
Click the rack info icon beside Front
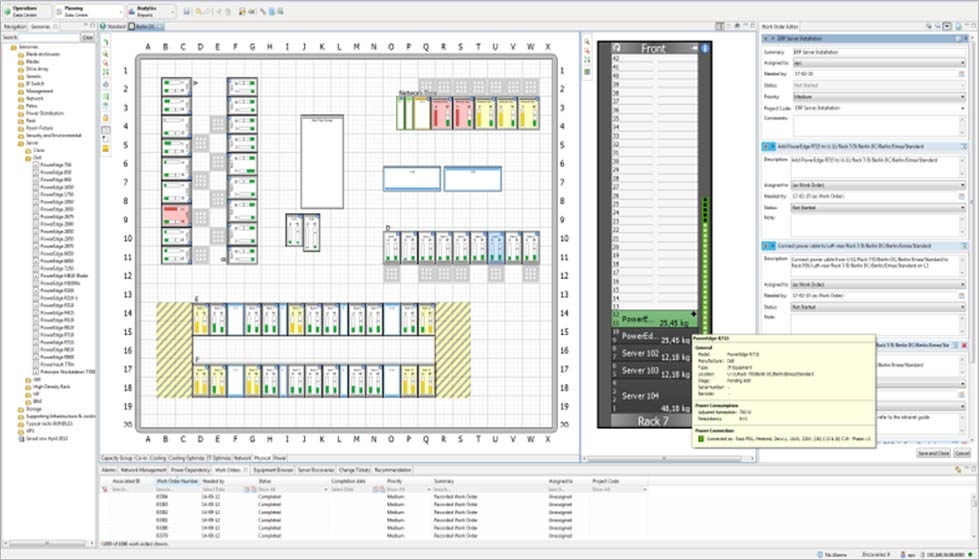705,48
